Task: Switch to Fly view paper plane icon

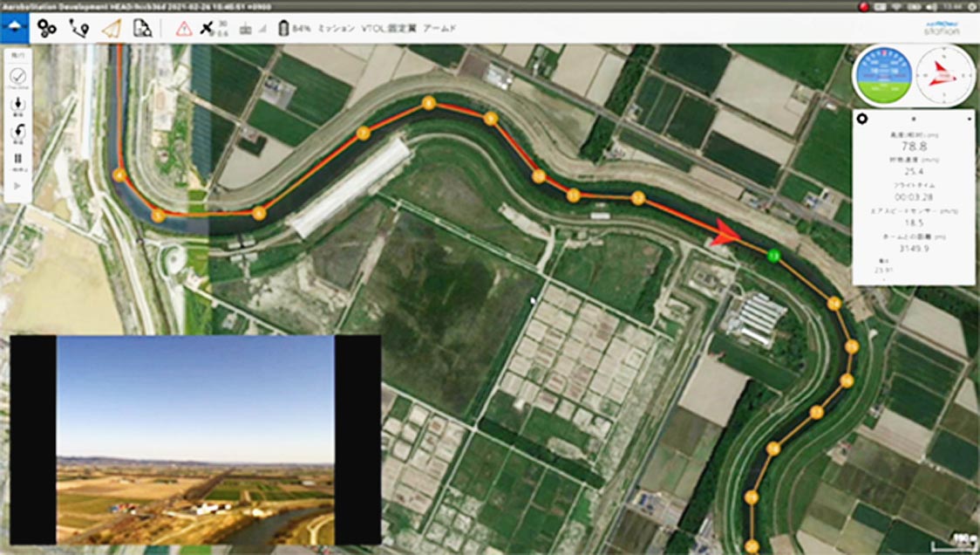Action: [111, 29]
